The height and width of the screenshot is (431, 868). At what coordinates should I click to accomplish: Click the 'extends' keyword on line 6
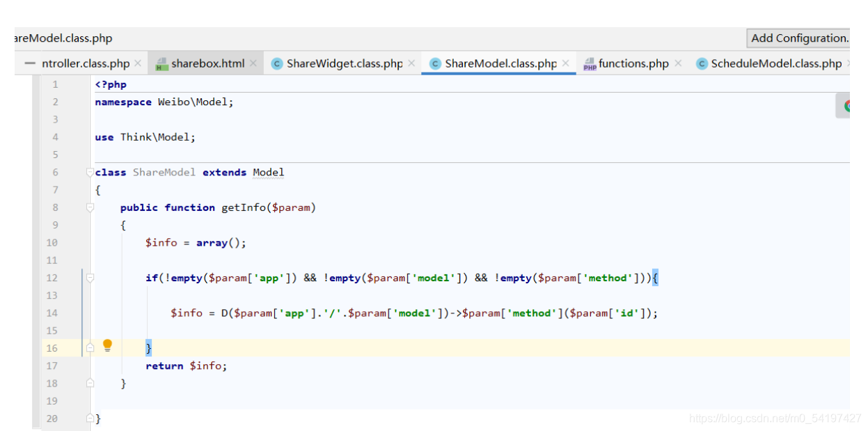pyautogui.click(x=225, y=172)
